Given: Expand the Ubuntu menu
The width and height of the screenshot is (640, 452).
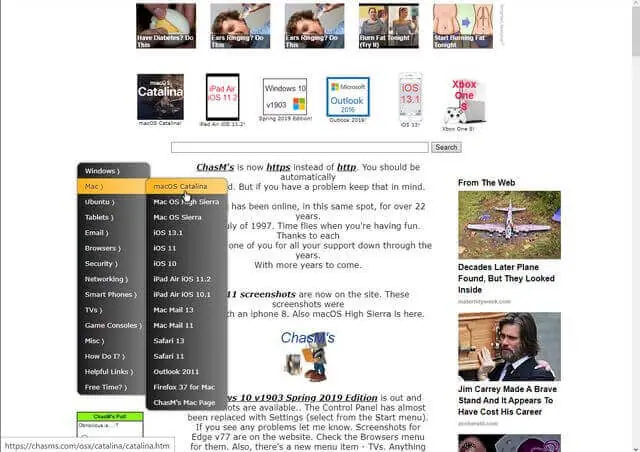Looking at the screenshot, I should tap(111, 202).
